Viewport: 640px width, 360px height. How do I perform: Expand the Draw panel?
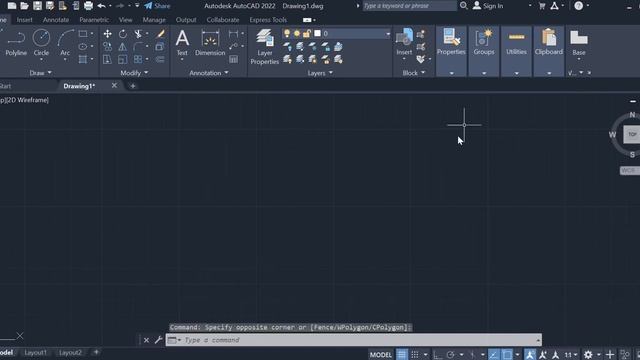tap(41, 73)
